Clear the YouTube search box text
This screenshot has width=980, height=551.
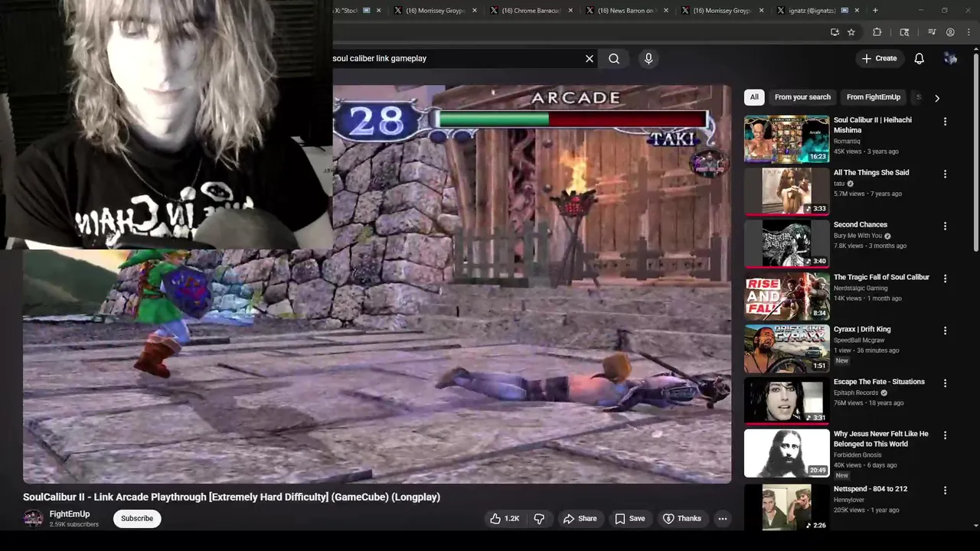(x=590, y=58)
